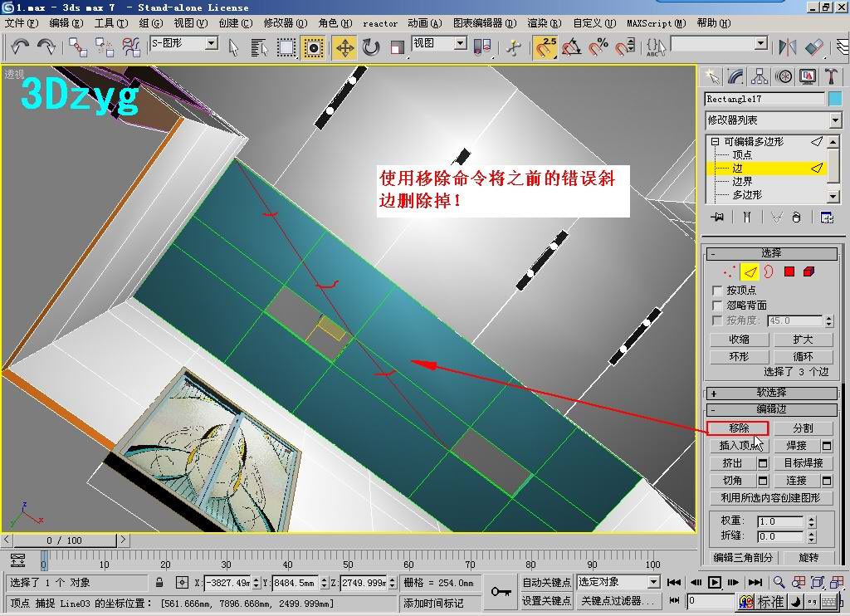Click the object color swatch beside Rectangle17
The width and height of the screenshot is (850, 616).
pyautogui.click(x=835, y=99)
